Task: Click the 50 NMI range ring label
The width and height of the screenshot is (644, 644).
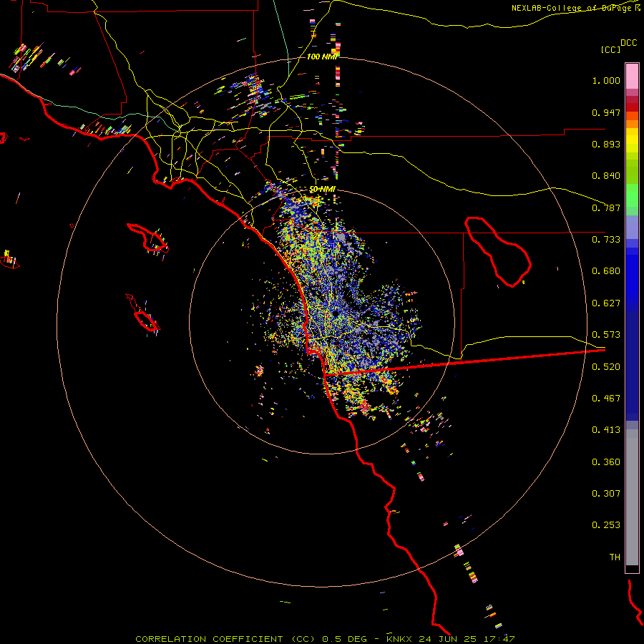Action: [323, 190]
